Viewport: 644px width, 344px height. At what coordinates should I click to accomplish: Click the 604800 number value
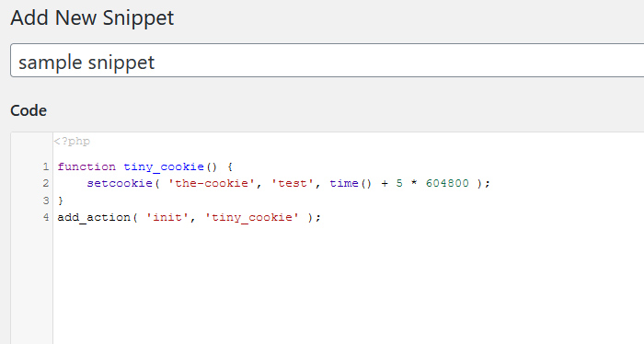point(447,183)
